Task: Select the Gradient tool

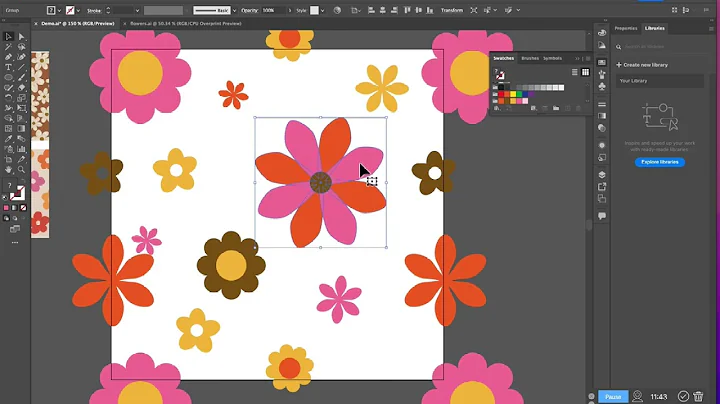Action: click(x=22, y=129)
